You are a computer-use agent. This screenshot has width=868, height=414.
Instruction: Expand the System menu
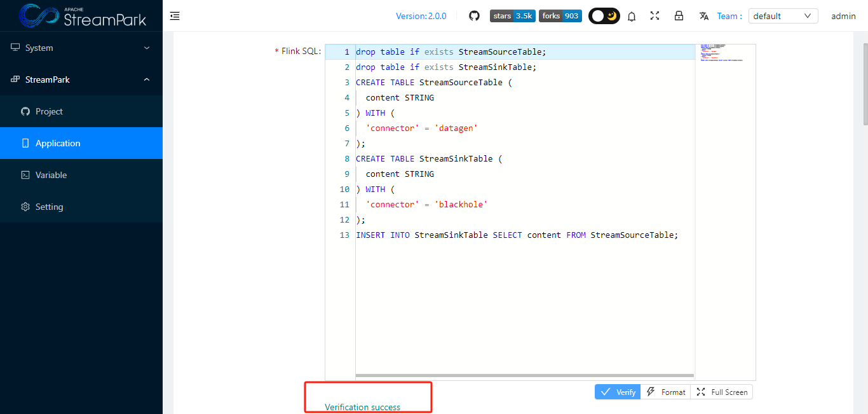pos(81,48)
